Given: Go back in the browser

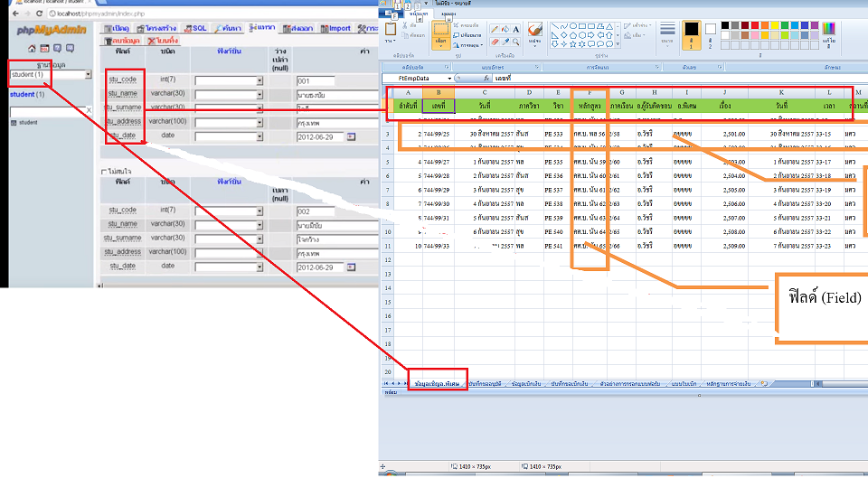Looking at the screenshot, I should [15, 14].
